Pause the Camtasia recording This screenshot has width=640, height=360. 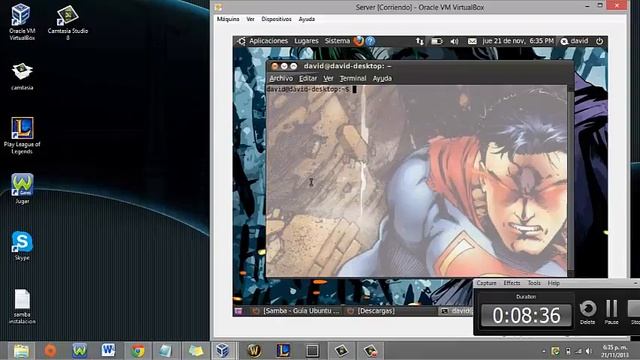[611, 312]
